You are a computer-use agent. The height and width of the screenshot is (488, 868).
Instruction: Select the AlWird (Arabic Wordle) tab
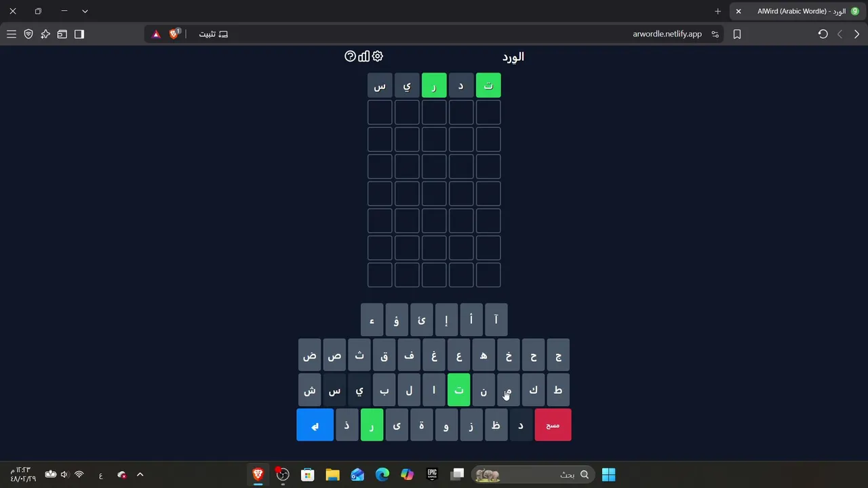pyautogui.click(x=797, y=12)
